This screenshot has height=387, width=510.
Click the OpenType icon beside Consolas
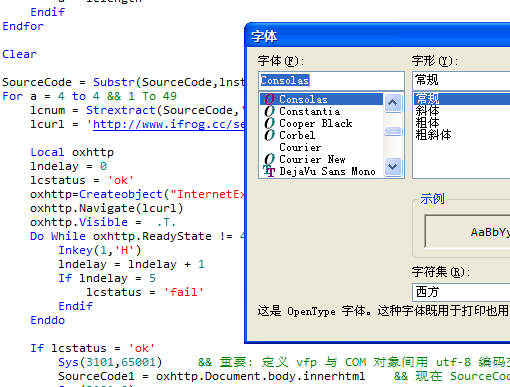pos(269,99)
